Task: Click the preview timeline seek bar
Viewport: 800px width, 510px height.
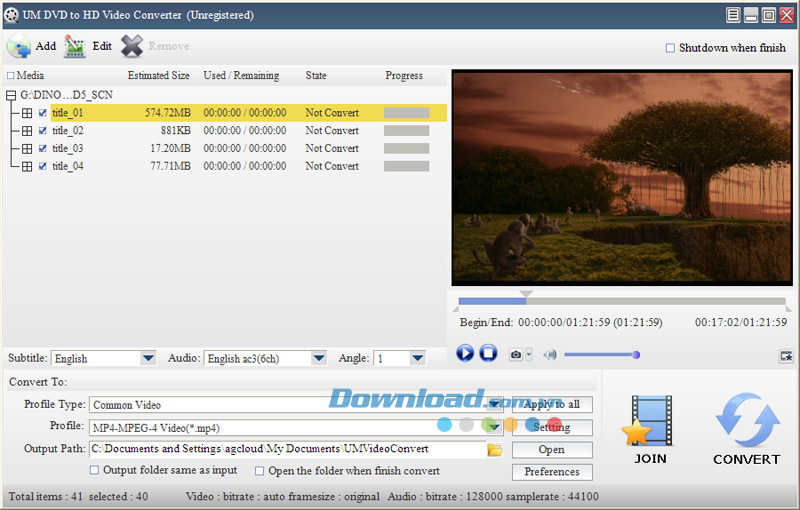Action: [x=622, y=301]
